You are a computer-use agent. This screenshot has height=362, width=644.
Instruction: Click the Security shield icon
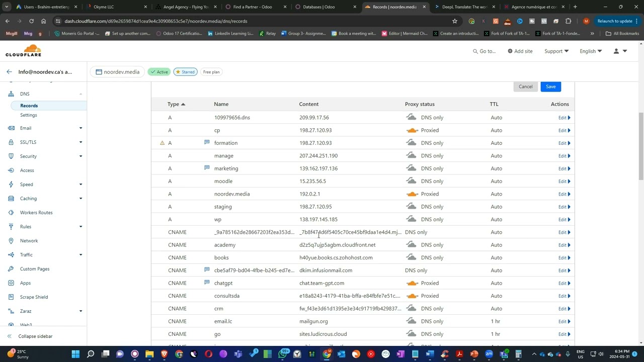[x=11, y=156]
